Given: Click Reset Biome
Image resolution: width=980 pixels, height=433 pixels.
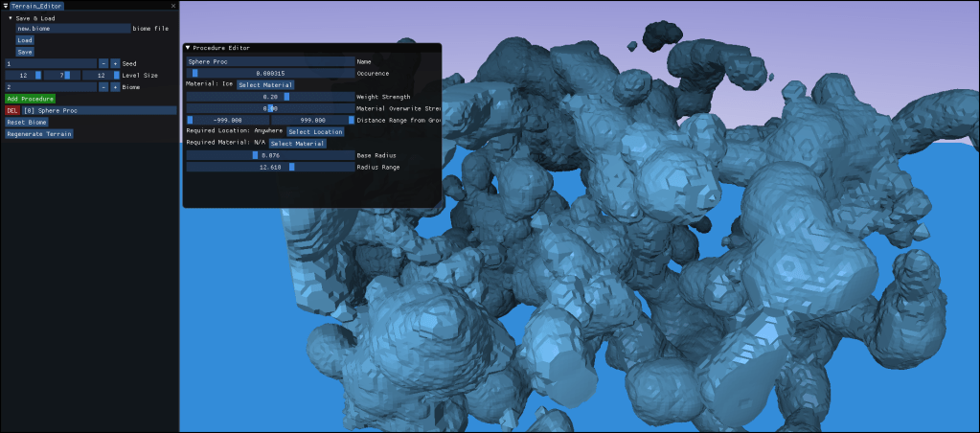Looking at the screenshot, I should (x=27, y=123).
